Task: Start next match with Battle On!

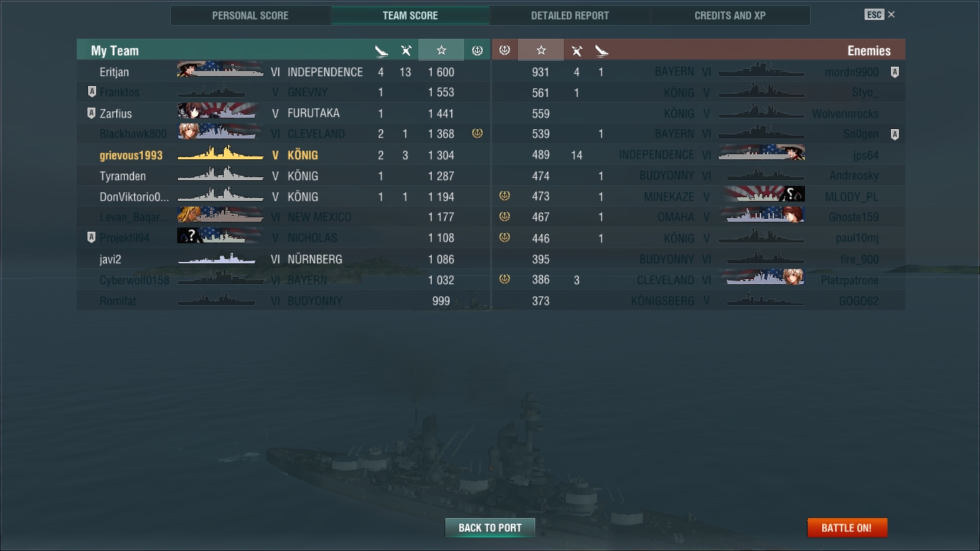Action: (847, 527)
